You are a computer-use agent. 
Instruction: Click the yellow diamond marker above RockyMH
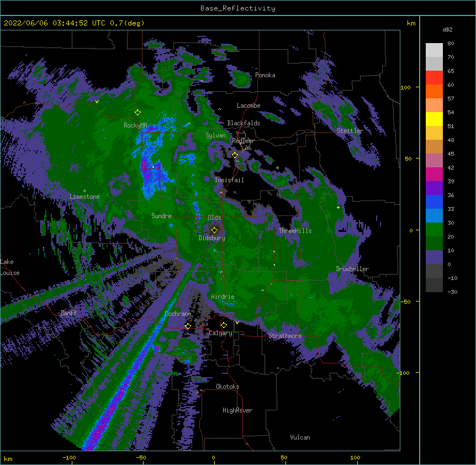point(138,113)
